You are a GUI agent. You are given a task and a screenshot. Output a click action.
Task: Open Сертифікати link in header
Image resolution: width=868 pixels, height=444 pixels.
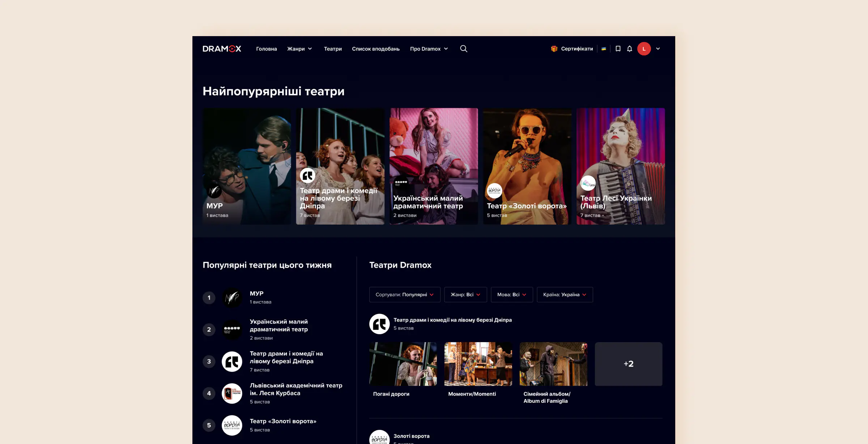pos(577,49)
